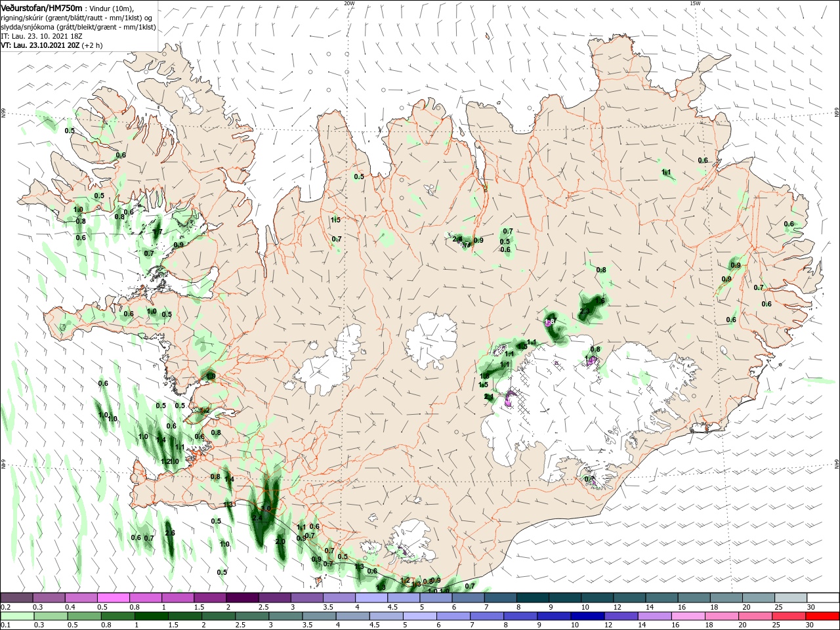This screenshot has width=840, height=630.
Task: Click the dusky purple 0.2–0.3 snow legend swatch
Action: pyautogui.click(x=17, y=598)
